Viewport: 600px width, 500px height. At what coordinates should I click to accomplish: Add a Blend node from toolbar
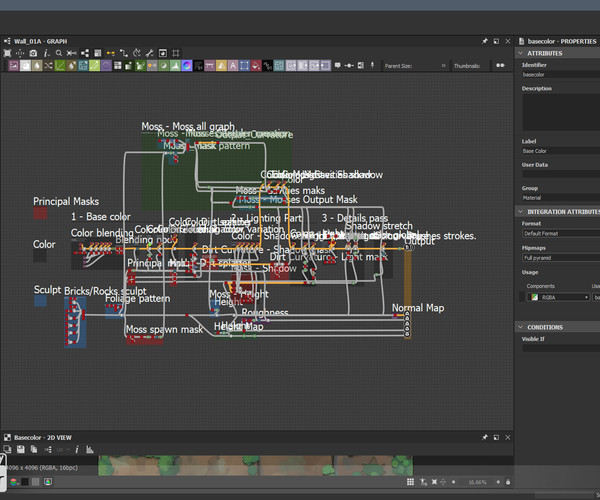point(25,66)
